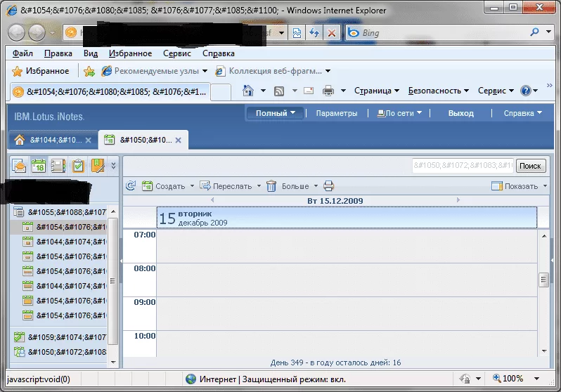Click the print icon in calendar toolbar

(328, 186)
